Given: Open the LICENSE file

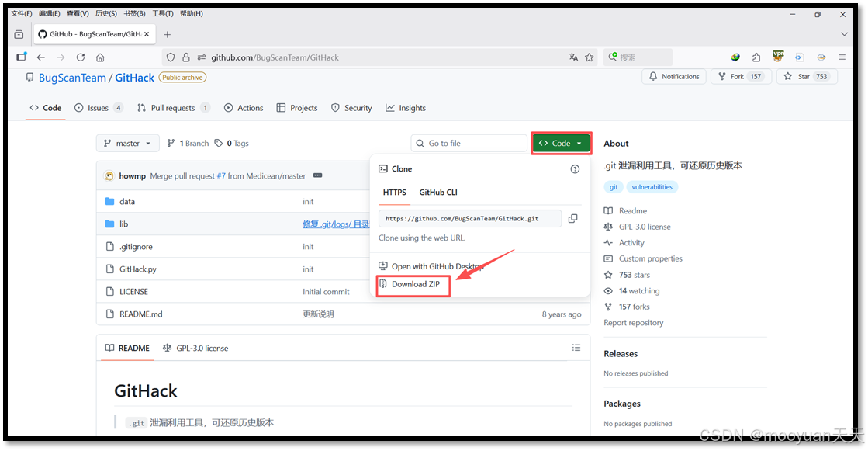Looking at the screenshot, I should [x=134, y=291].
